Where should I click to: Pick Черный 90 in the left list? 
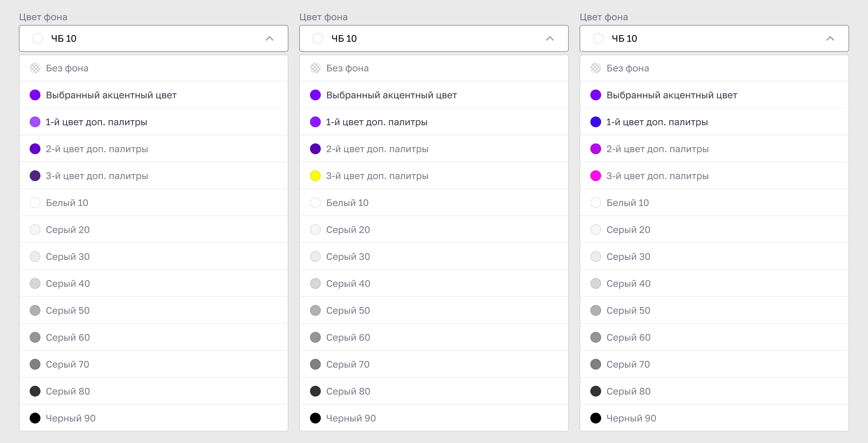[154, 418]
